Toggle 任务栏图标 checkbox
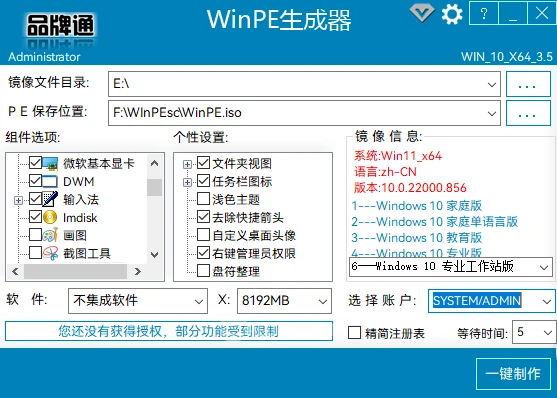 pos(203,181)
